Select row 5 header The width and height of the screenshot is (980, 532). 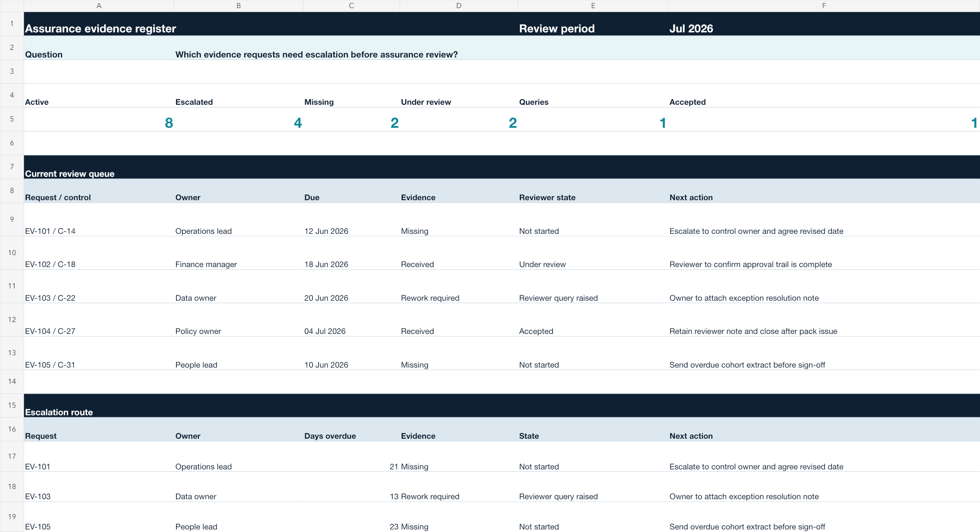(x=12, y=119)
